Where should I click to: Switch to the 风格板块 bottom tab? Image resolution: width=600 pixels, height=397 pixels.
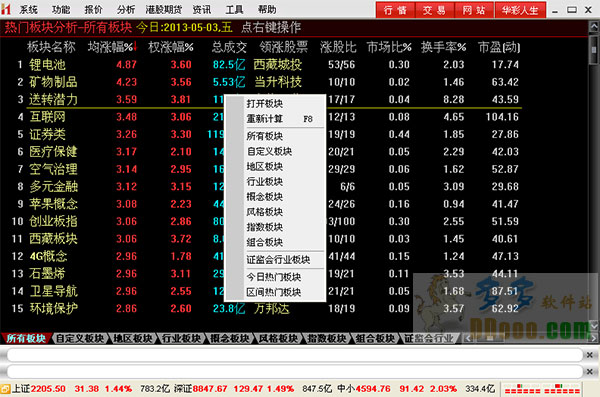(279, 338)
